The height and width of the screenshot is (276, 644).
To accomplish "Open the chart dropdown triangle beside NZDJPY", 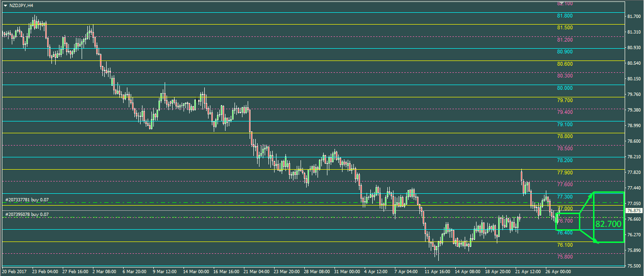I will point(5,6).
